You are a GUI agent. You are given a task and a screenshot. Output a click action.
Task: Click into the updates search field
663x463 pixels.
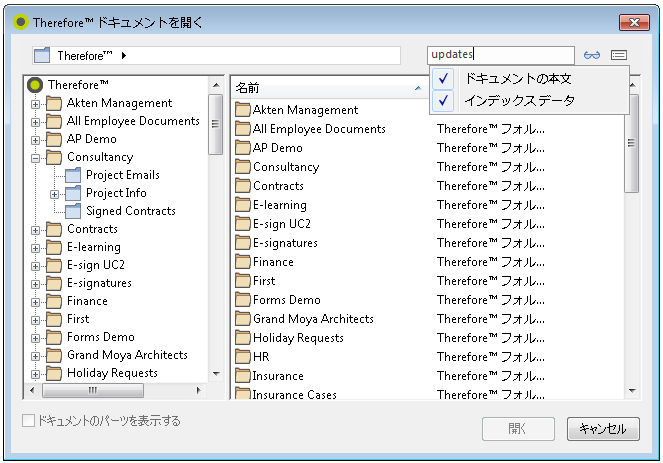pos(501,55)
